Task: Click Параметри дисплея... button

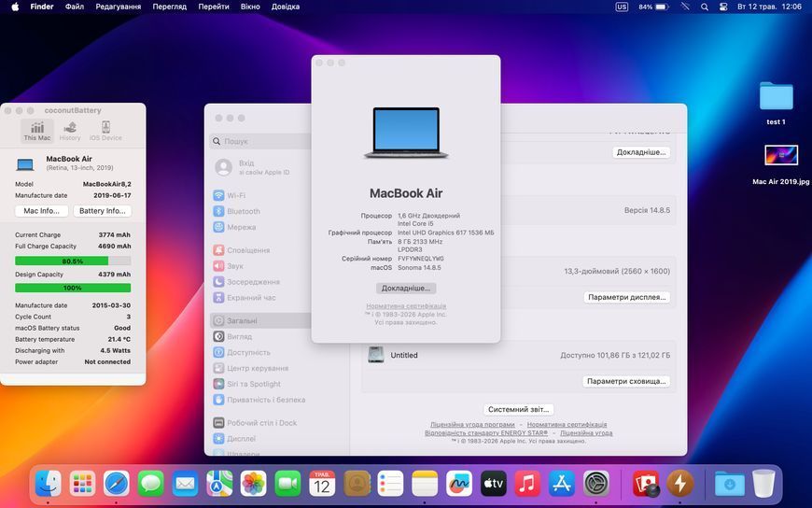Action: pos(626,297)
